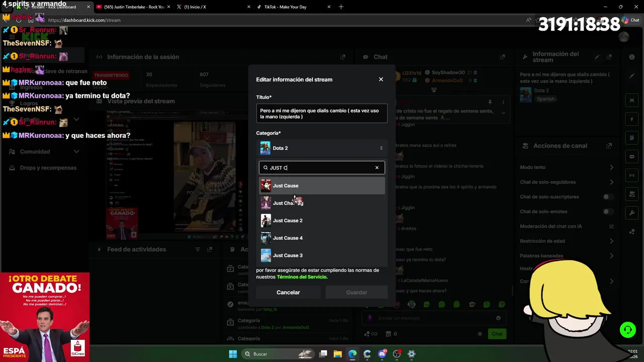Click the broadcast signal icon in right sidebar

[632, 175]
